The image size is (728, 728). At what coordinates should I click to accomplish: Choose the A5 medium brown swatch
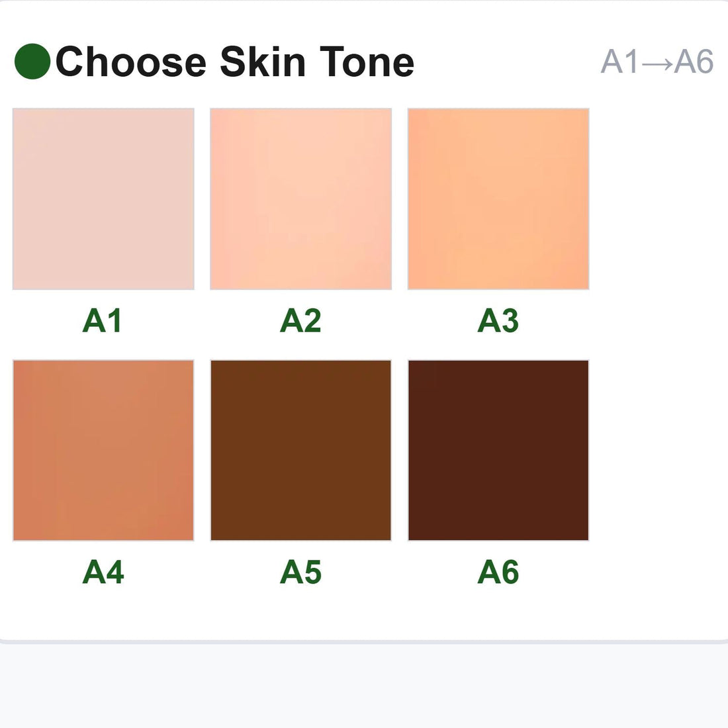[301, 450]
